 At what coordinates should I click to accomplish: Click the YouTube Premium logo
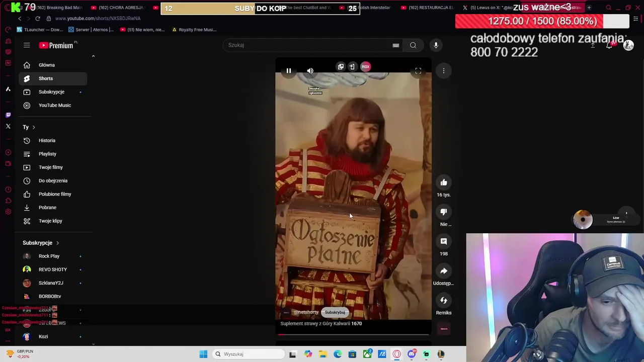[x=56, y=45]
